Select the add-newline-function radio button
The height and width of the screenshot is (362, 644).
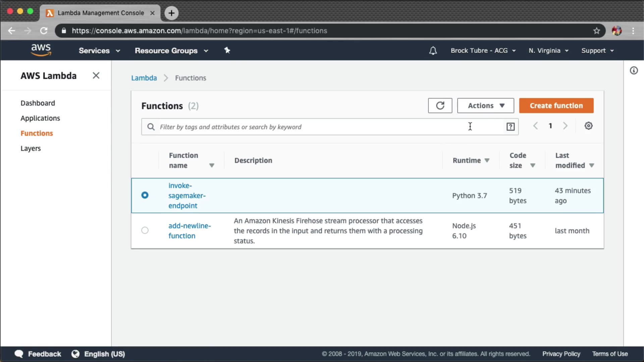coord(145,230)
